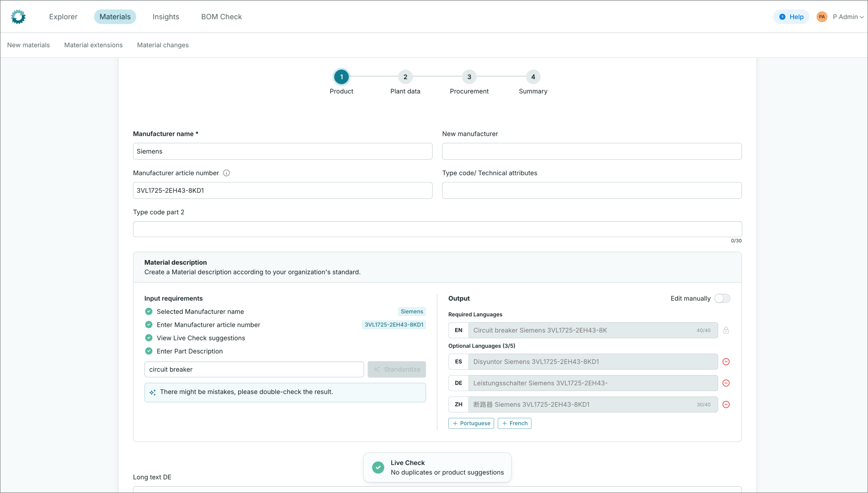Click the 'Material description' heading
Image resolution: width=868 pixels, height=493 pixels.
coord(175,262)
